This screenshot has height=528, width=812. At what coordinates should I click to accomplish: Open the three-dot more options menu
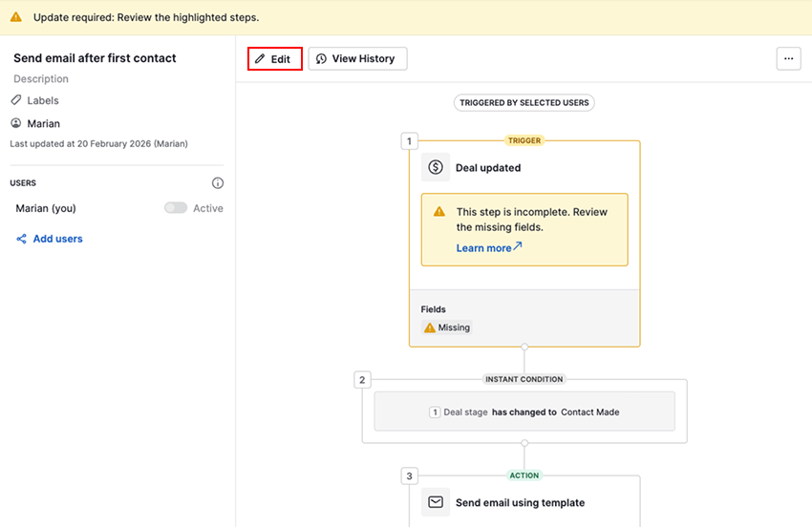coord(788,59)
